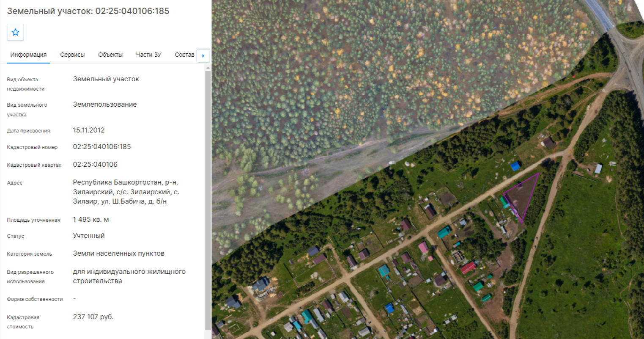
Task: Click the blue-roofed building above the parcel
Action: (515, 166)
